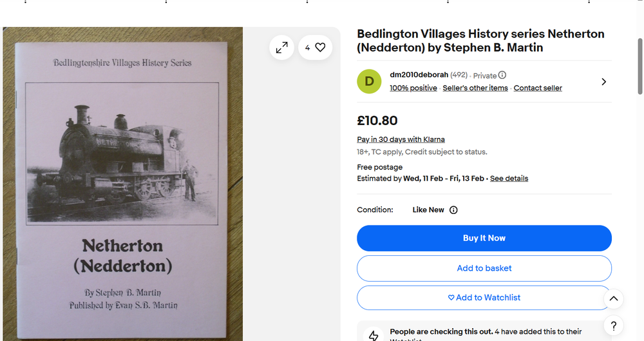Open the Condition information icon

[x=453, y=210]
